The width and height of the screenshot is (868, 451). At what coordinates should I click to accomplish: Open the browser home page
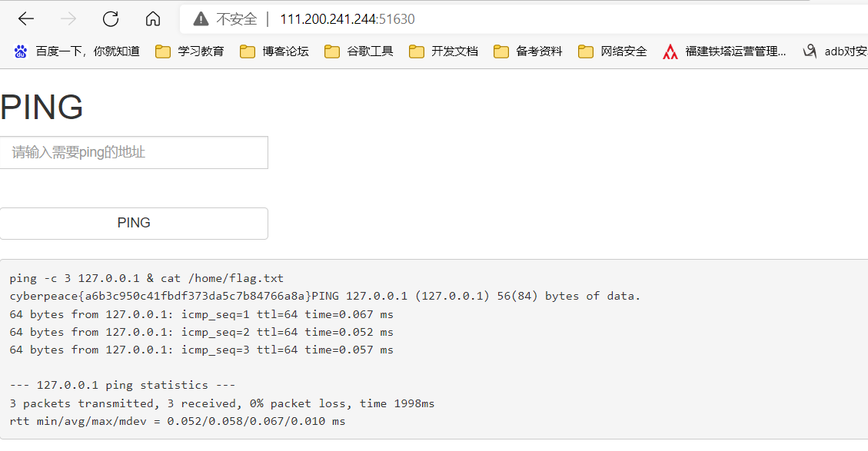click(x=153, y=18)
